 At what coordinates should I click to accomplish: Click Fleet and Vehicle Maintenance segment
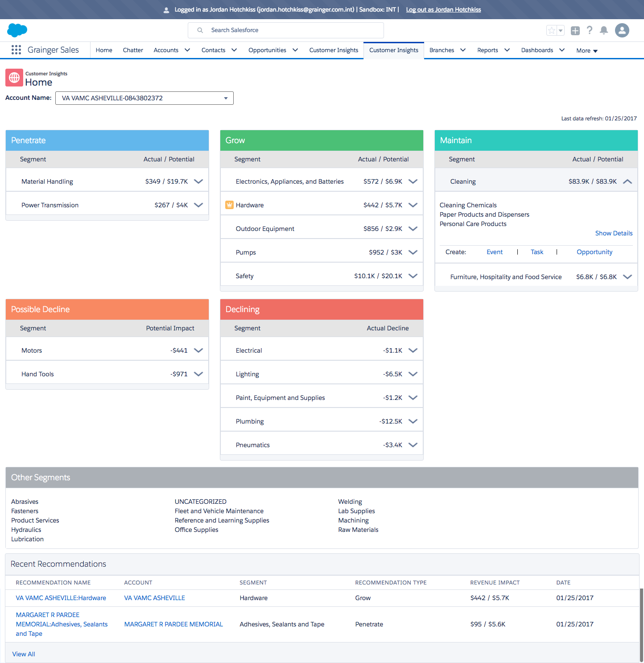pos(219,511)
